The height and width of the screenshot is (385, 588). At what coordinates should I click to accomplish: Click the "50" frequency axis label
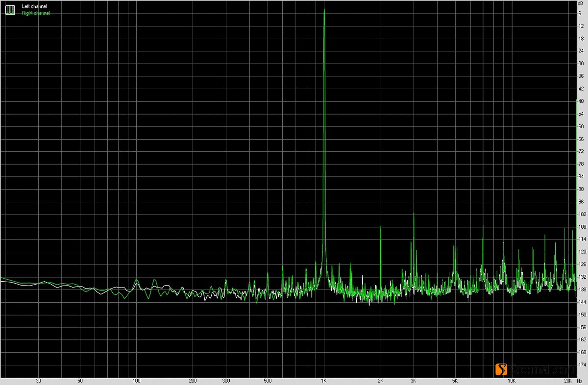pos(80,381)
